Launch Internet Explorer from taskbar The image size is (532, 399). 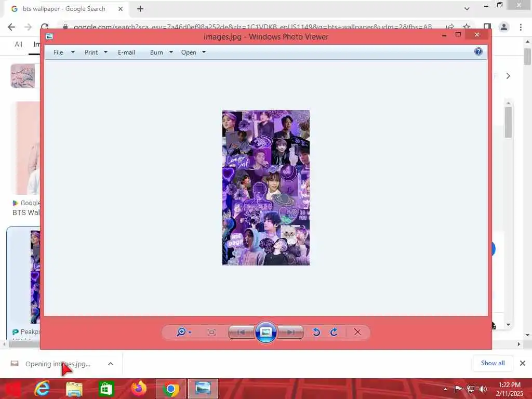coord(42,389)
